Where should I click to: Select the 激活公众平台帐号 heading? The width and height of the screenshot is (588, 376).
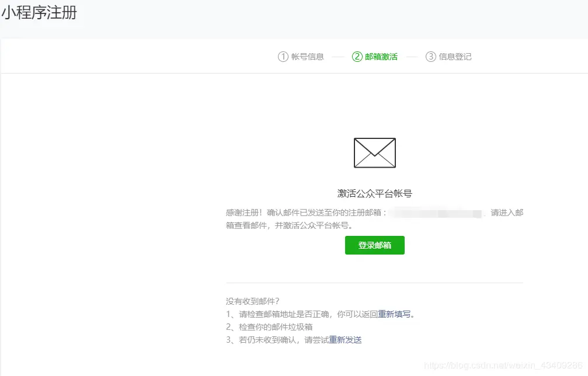tap(374, 193)
